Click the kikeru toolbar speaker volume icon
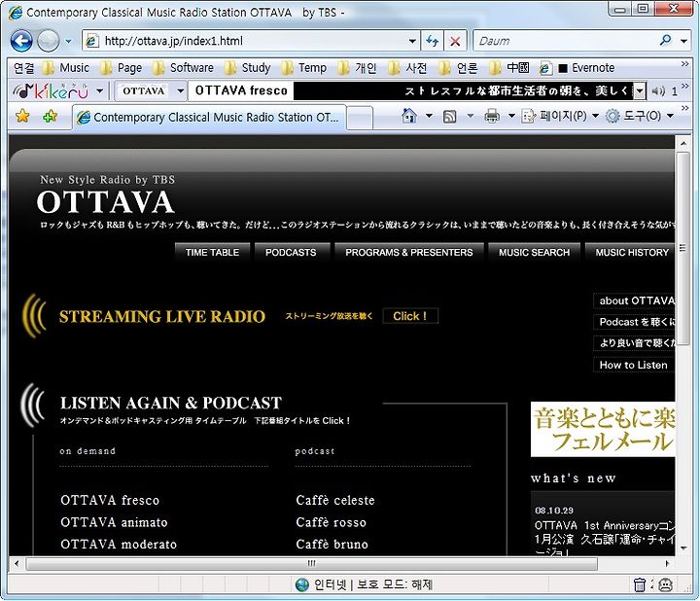The width and height of the screenshot is (700, 601). 657,91
